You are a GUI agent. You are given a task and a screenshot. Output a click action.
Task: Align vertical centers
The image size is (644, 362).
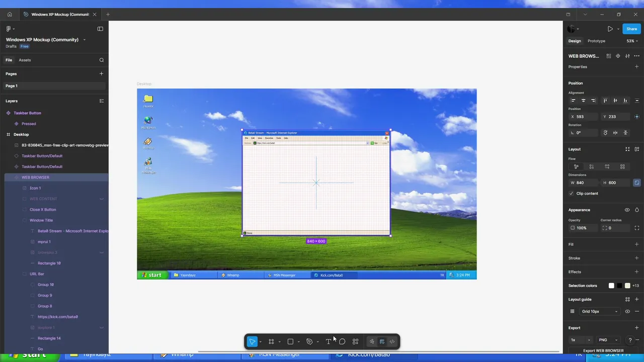(615, 101)
